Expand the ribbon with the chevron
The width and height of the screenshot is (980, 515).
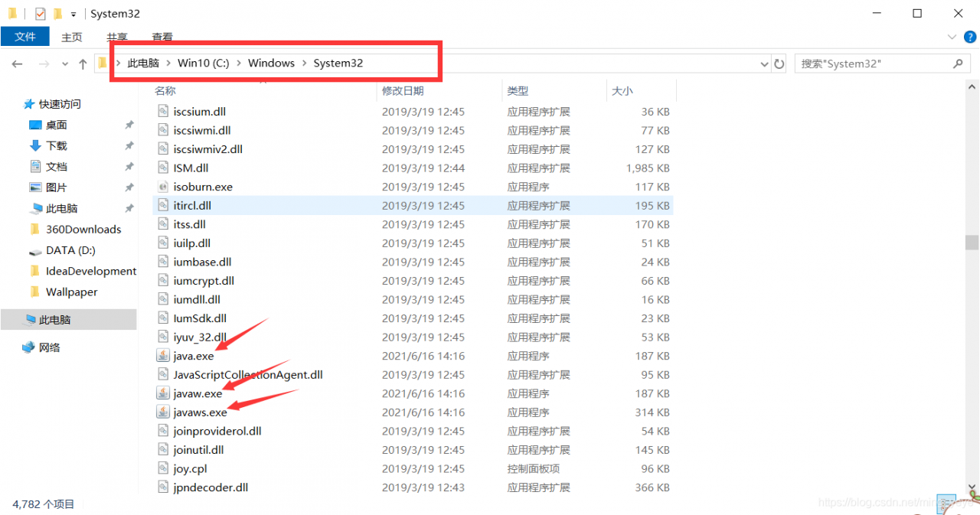[x=952, y=37]
